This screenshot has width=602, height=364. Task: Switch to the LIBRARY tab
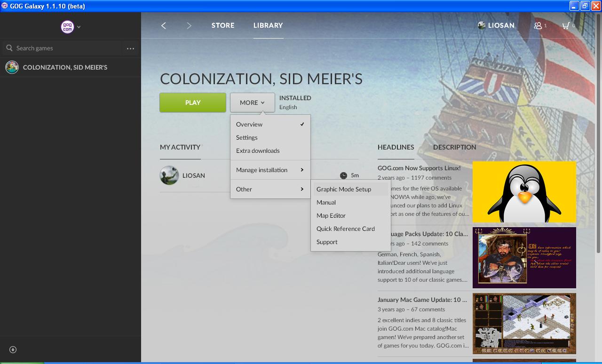[x=268, y=25]
